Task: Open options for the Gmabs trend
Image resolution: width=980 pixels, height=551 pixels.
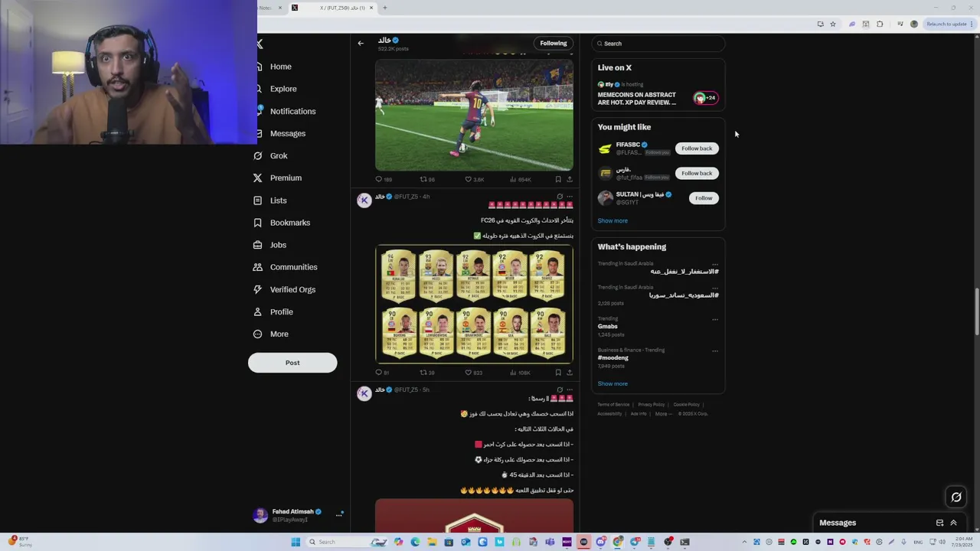Action: [x=715, y=319]
